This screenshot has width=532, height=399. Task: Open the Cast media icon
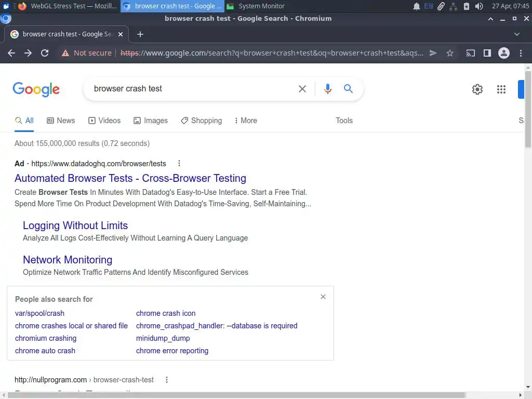click(x=471, y=53)
